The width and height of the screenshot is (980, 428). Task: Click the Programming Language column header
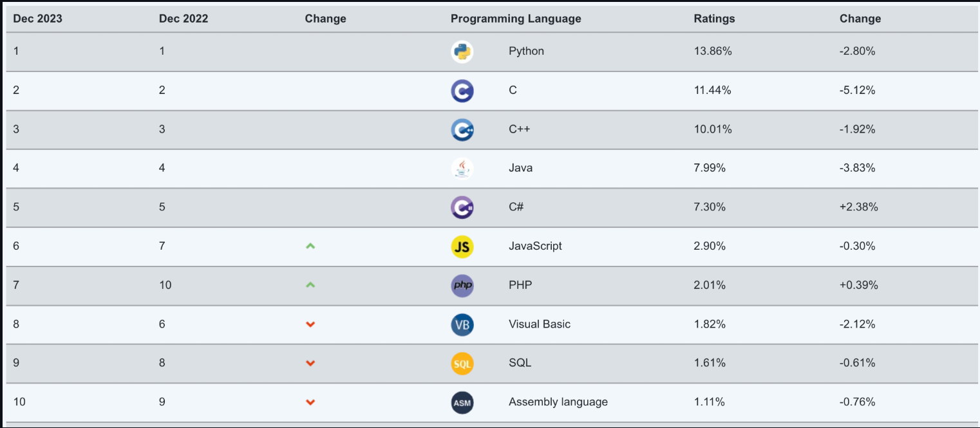[x=515, y=19]
